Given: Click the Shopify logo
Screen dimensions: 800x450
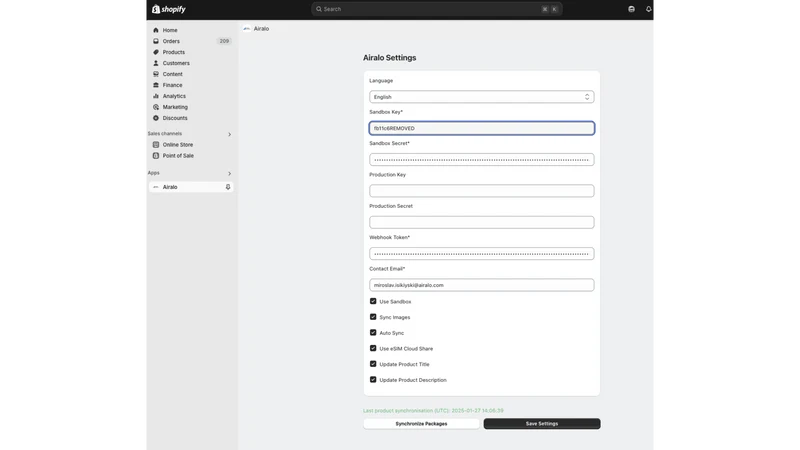Looking at the screenshot, I should click(x=169, y=9).
